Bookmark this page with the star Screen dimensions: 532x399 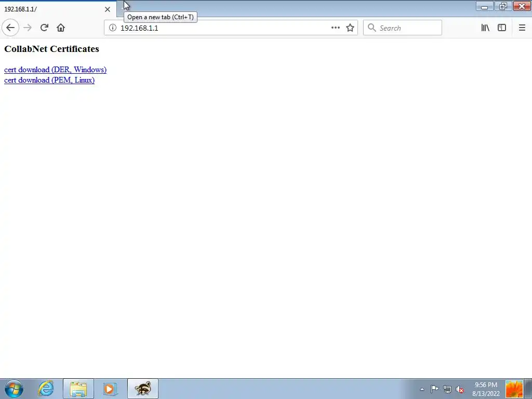(350, 28)
